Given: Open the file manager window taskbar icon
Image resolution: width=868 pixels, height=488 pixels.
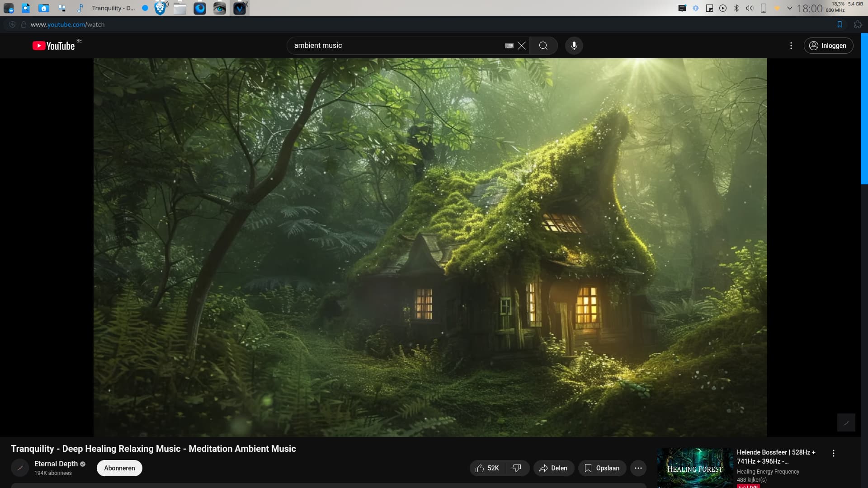Looking at the screenshot, I should click(x=180, y=8).
